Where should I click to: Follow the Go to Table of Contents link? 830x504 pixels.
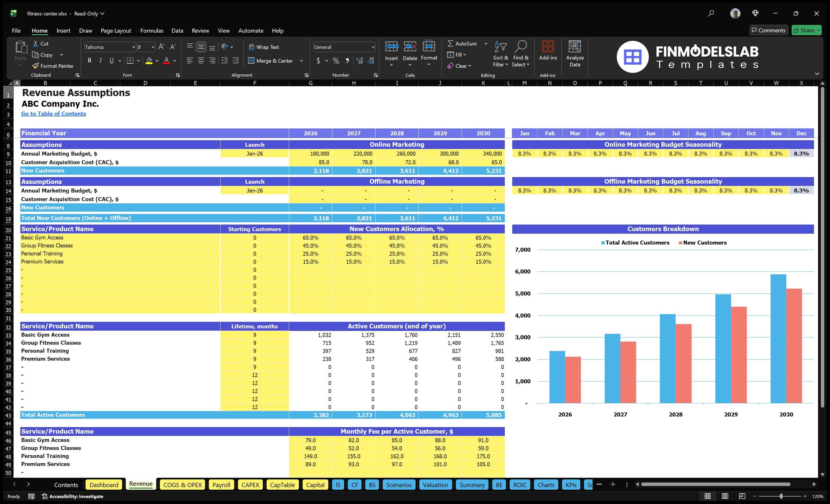click(x=53, y=114)
